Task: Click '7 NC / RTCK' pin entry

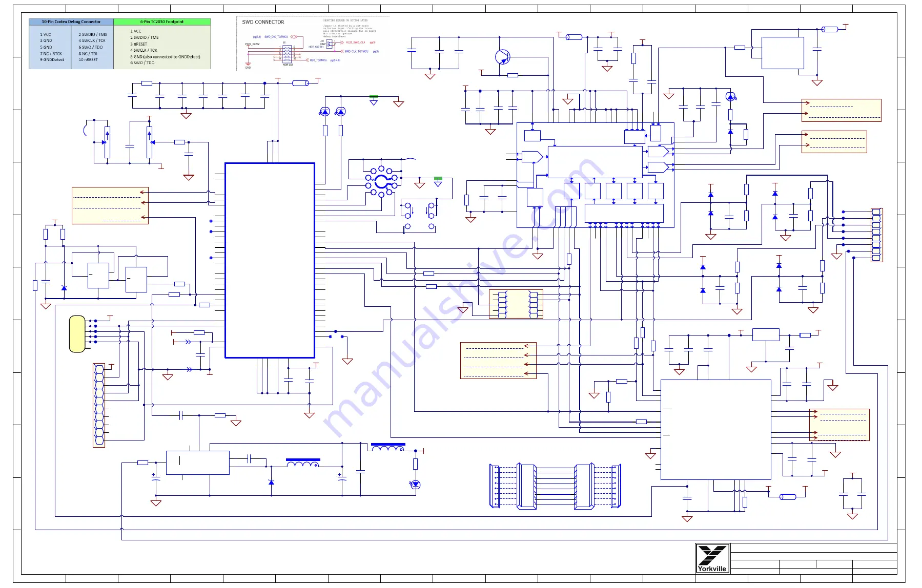Action: [x=51, y=53]
